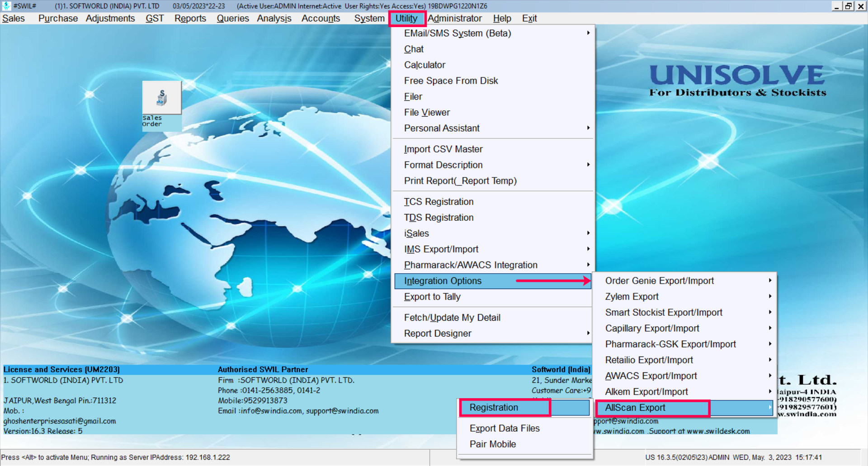This screenshot has width=868, height=466.
Task: Expand EMail/SMS System (Beta) submenu
Action: pos(493,33)
